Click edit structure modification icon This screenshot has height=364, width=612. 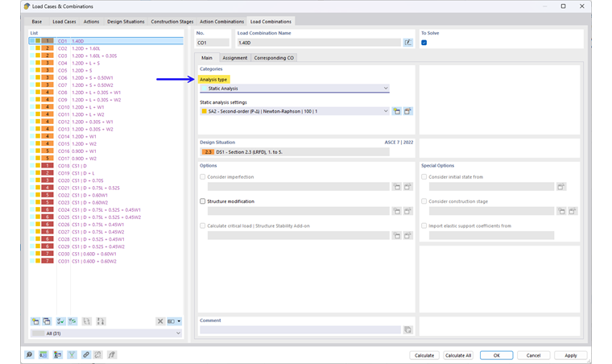[408, 211]
